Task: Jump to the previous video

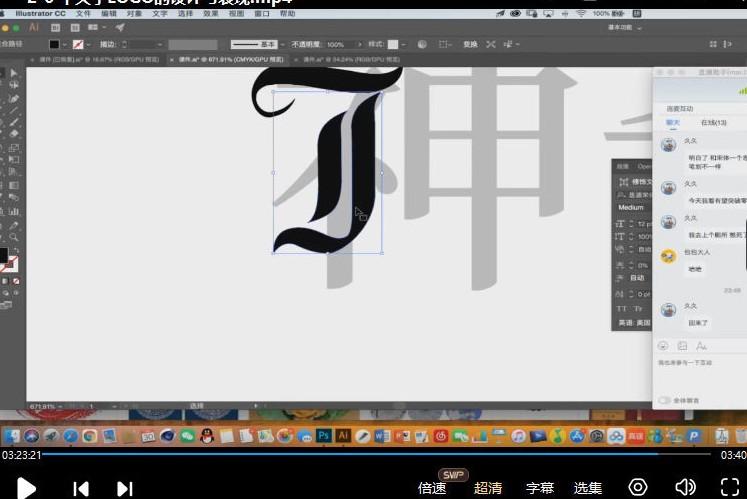Action: 81,488
